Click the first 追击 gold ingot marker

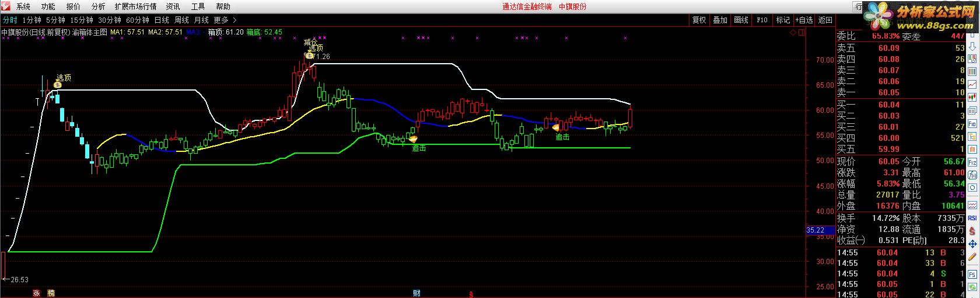(x=413, y=139)
